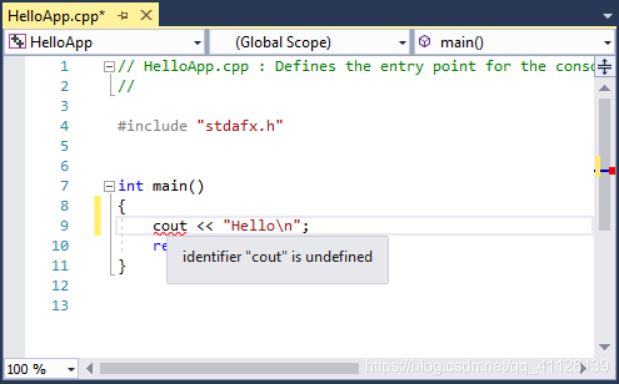Open the Global Scope dropdown
The height and width of the screenshot is (385, 619).
point(402,43)
